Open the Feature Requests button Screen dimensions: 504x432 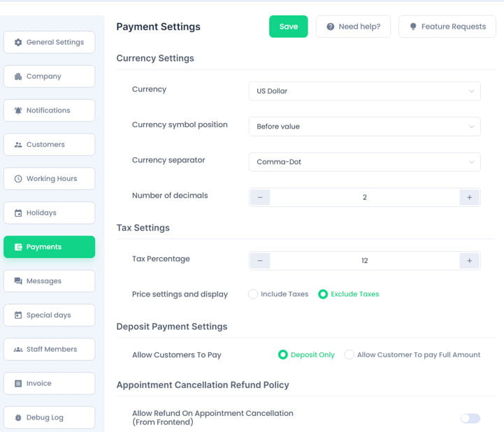click(x=447, y=27)
